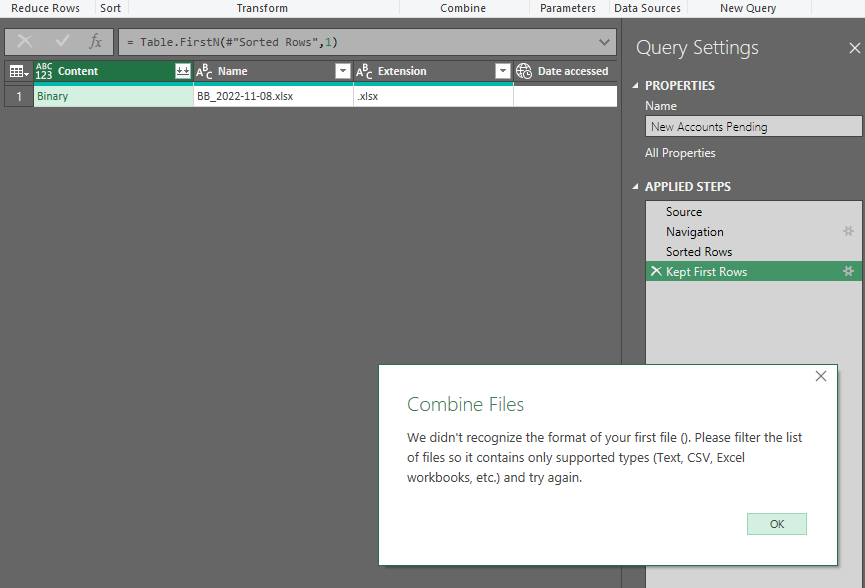Click the ABC123 type icon on Content column
865x588 pixels.
pos(44,71)
